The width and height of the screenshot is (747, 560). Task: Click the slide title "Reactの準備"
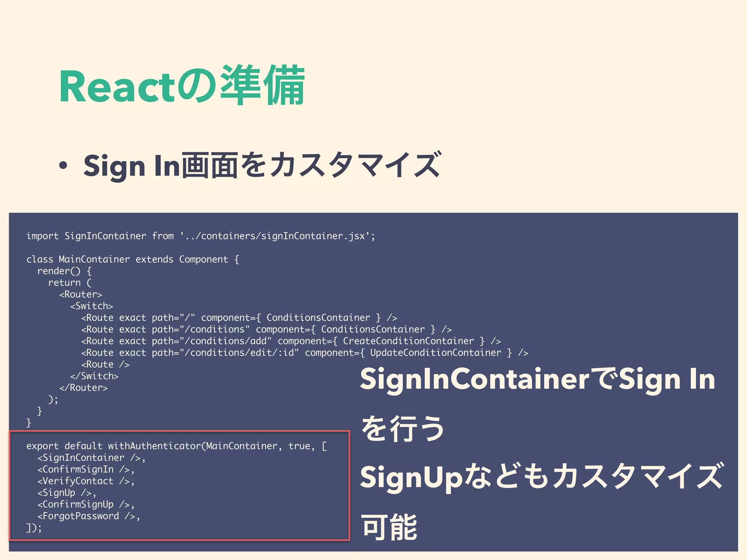point(182,85)
